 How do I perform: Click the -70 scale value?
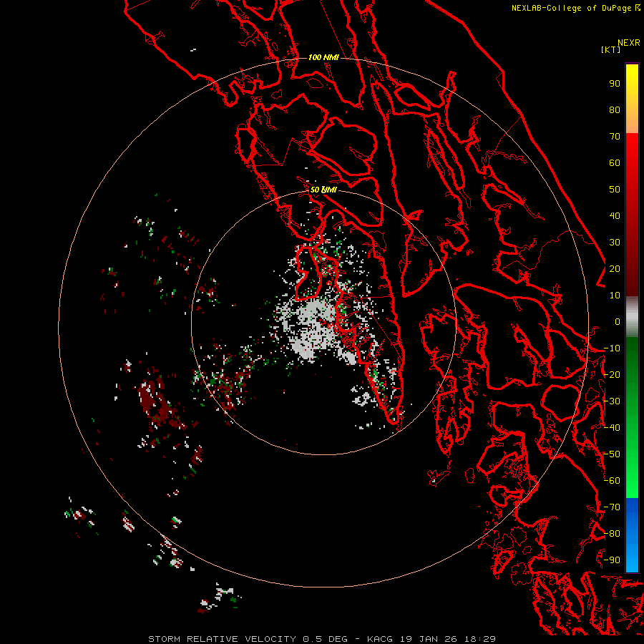point(612,507)
